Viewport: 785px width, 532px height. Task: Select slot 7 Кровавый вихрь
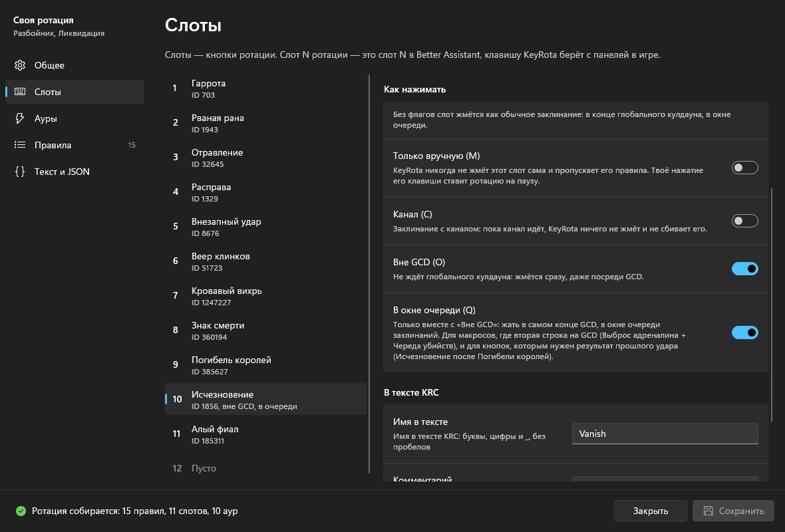point(265,296)
